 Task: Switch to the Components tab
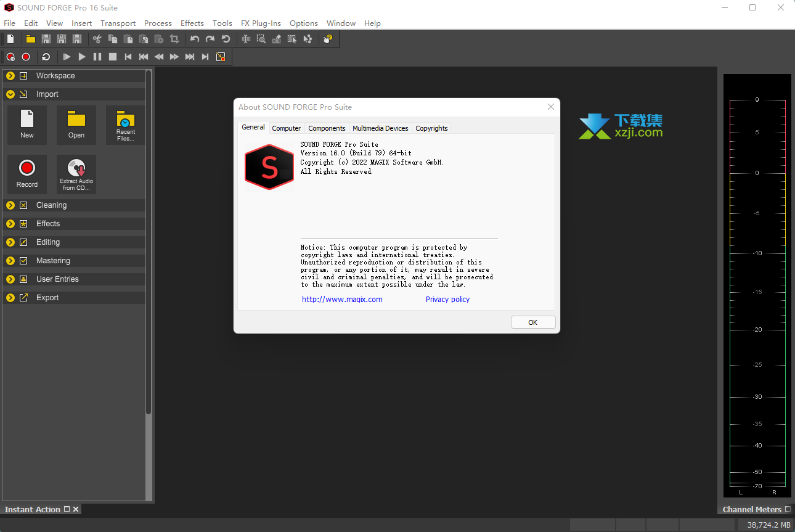pyautogui.click(x=327, y=128)
